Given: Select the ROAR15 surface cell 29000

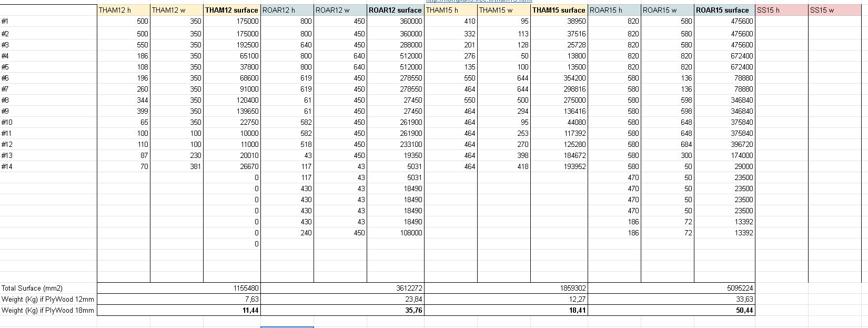Looking at the screenshot, I should click(x=724, y=166).
